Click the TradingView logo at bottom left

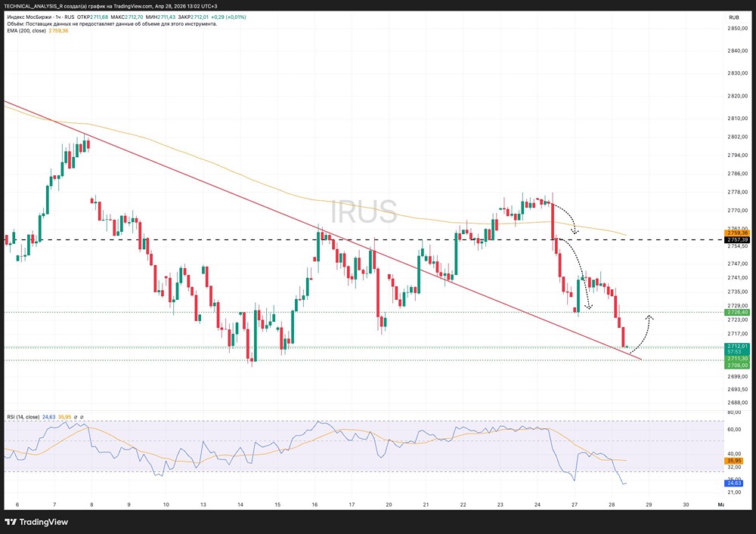click(36, 522)
